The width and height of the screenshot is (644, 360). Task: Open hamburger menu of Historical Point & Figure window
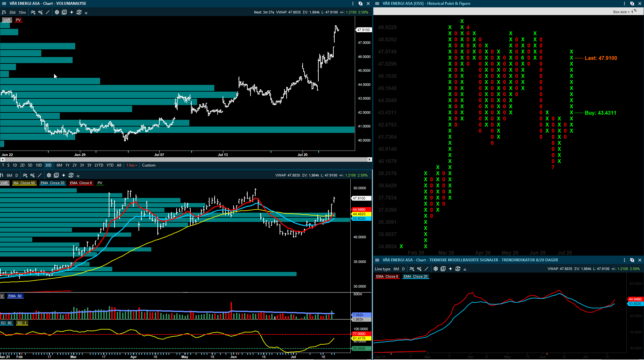click(377, 4)
